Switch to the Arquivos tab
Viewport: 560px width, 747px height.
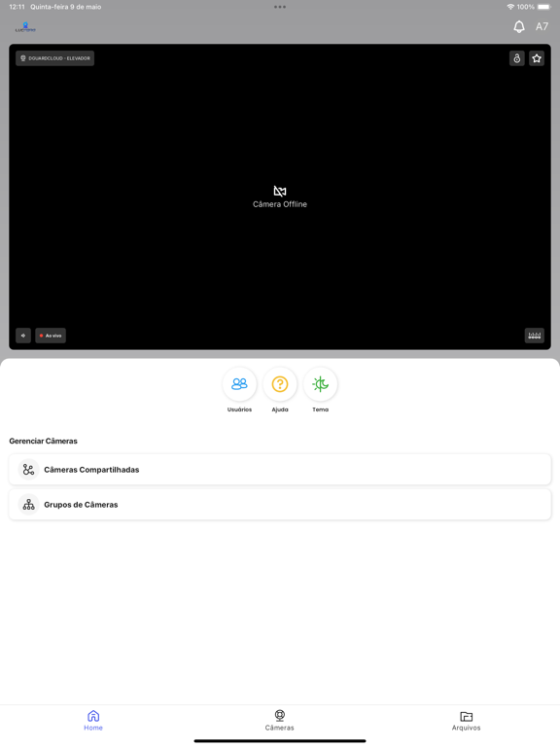point(467,721)
